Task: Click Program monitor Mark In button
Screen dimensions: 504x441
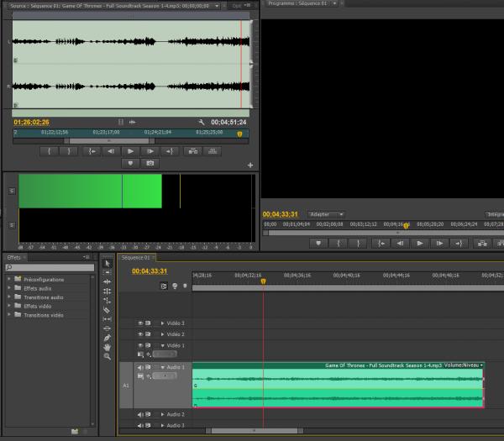Action: (x=339, y=244)
